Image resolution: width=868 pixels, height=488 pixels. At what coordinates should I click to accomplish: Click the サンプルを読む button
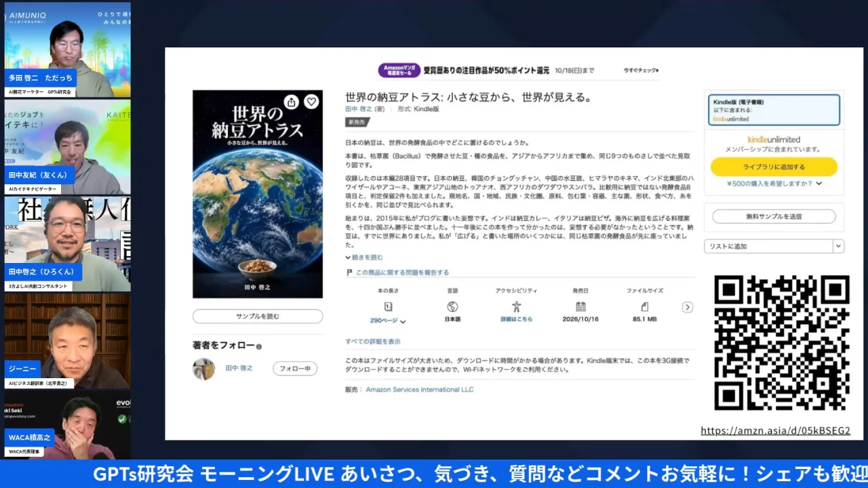point(258,317)
